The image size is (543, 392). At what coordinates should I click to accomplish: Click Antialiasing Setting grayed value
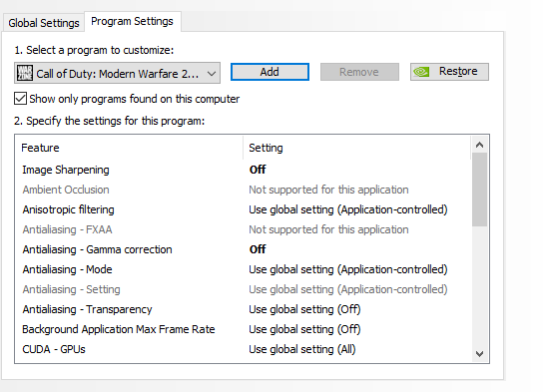[x=348, y=289]
